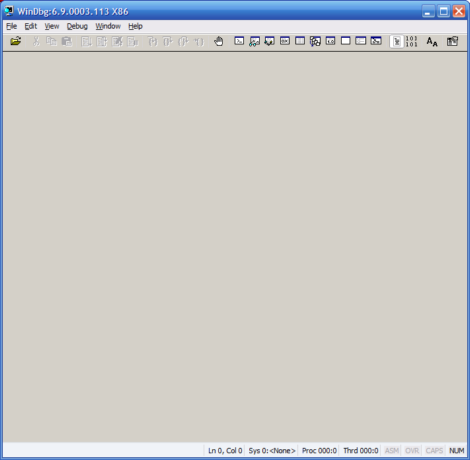
Task: Show the Locals window toolbar icon
Action: pyautogui.click(x=269, y=41)
